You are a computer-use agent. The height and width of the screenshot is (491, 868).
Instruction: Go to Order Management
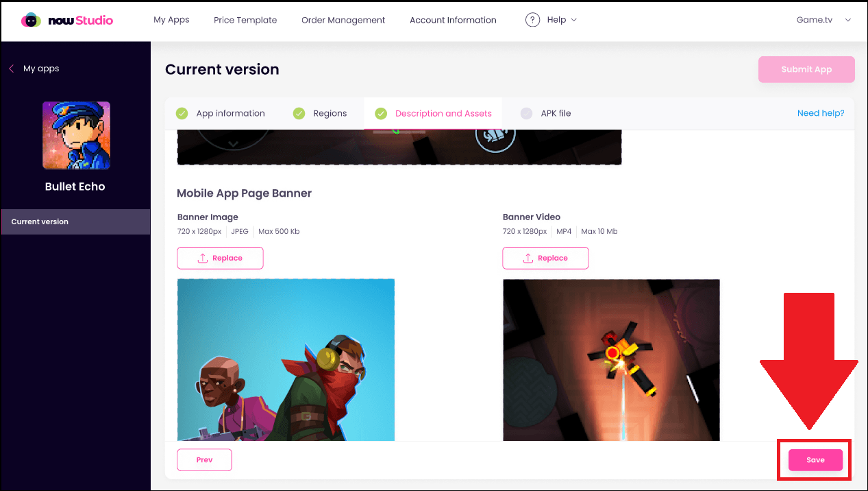point(343,20)
